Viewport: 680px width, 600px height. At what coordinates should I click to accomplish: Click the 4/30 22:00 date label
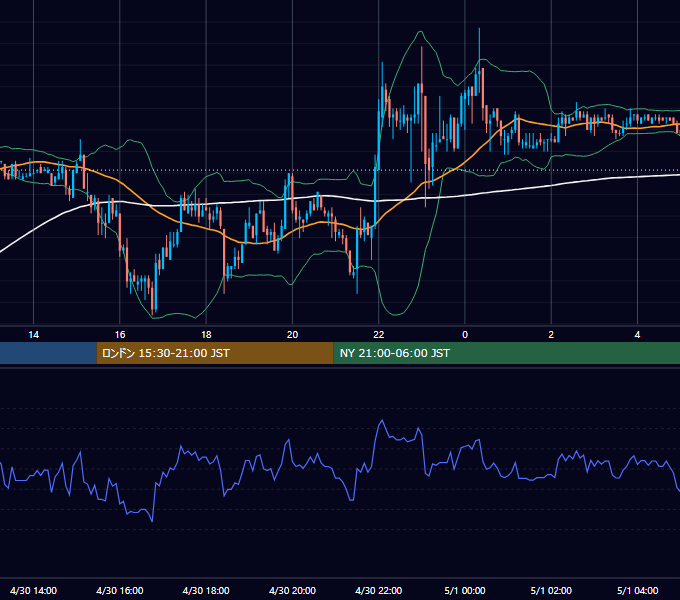(x=379, y=590)
